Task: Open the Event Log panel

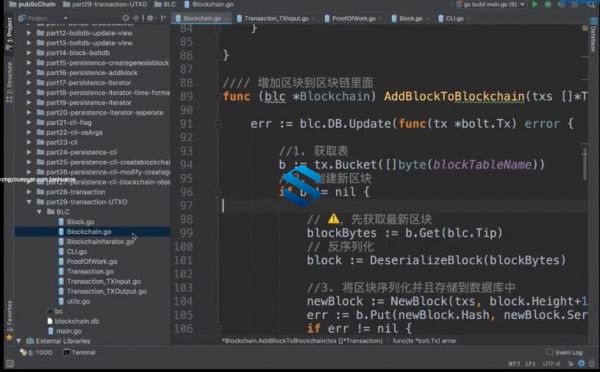Action: (x=564, y=352)
